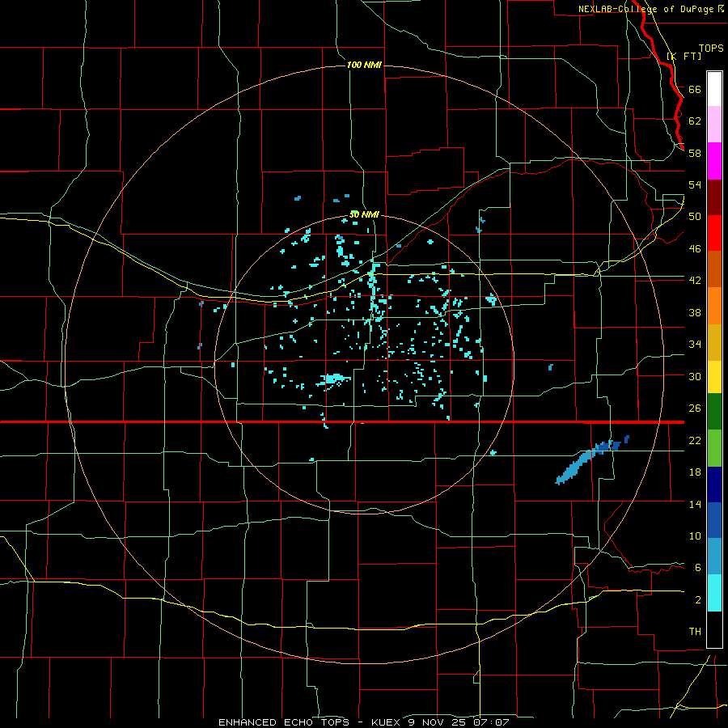Click the '07:07' timestamp
728x728 pixels.
pyautogui.click(x=492, y=722)
